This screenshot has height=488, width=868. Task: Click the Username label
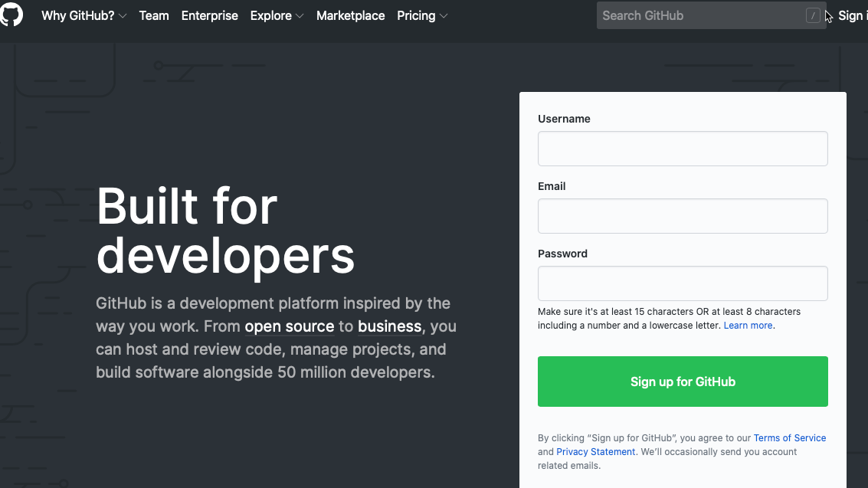point(564,119)
